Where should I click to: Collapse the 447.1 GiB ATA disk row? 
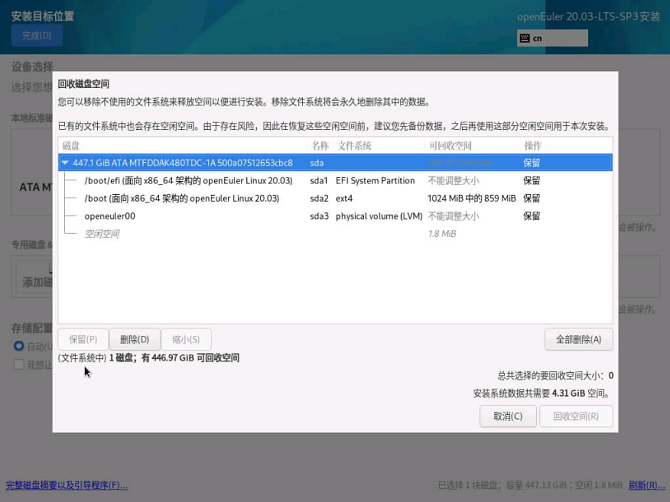click(65, 163)
